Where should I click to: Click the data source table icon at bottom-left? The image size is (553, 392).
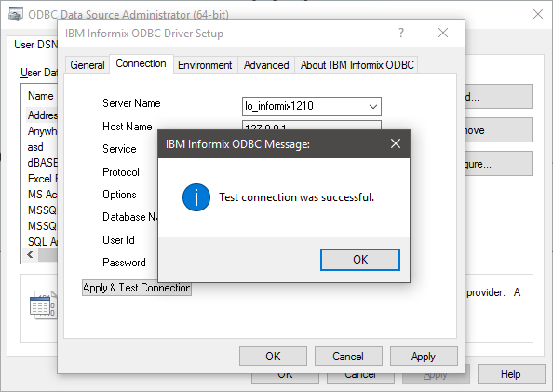pyautogui.click(x=43, y=305)
